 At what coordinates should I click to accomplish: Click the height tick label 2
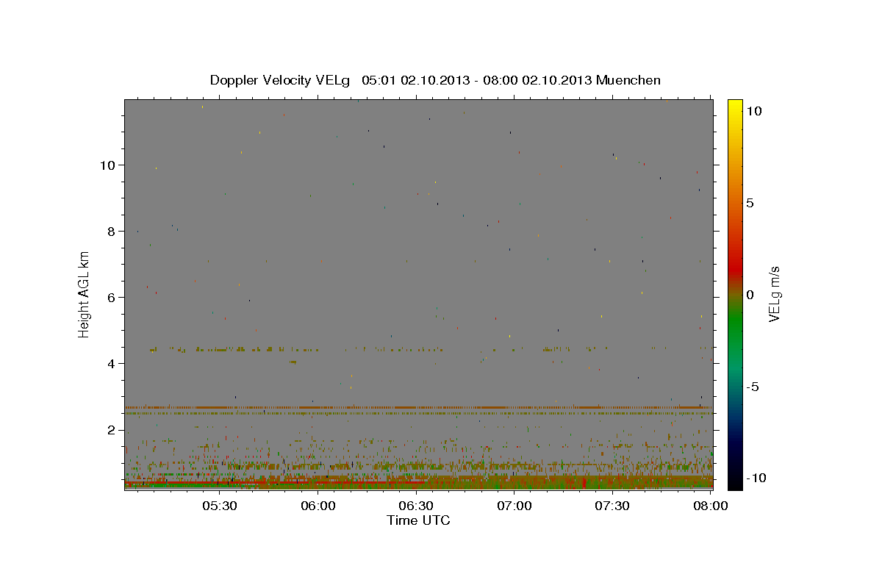coord(112,429)
